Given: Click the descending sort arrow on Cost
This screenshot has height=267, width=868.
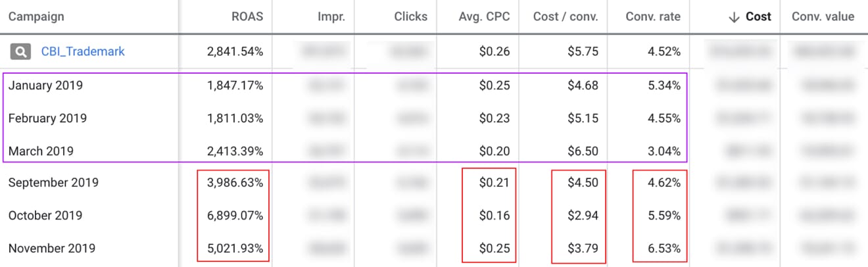Looking at the screenshot, I should pyautogui.click(x=734, y=17).
